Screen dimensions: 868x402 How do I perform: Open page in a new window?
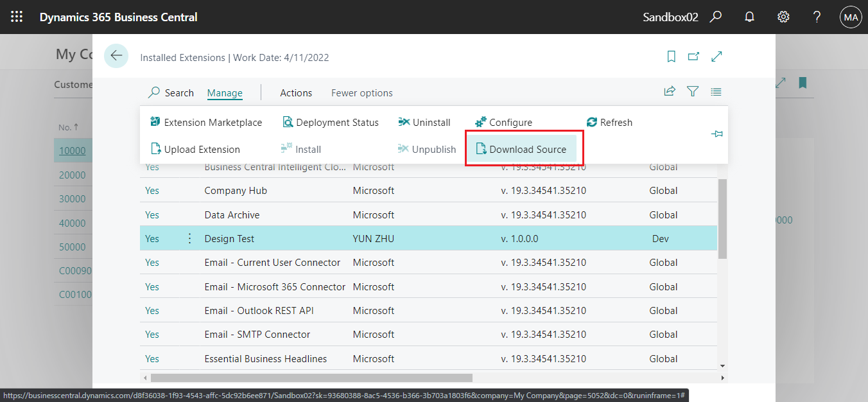click(x=693, y=57)
